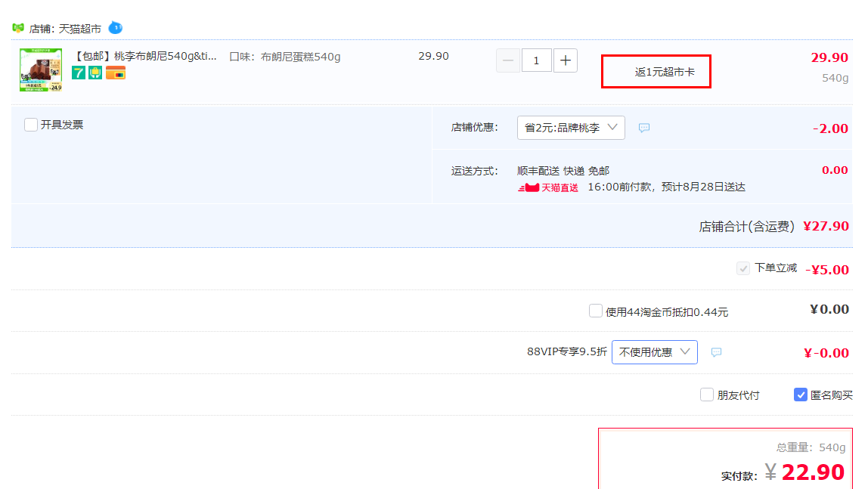Click the 天猫直送 delivery logo

coord(548,187)
